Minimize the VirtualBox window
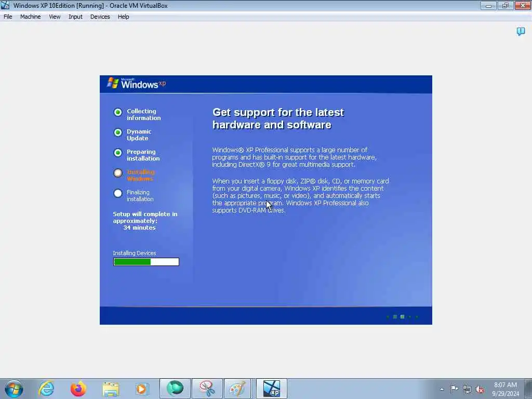The height and width of the screenshot is (399, 532). point(488,5)
